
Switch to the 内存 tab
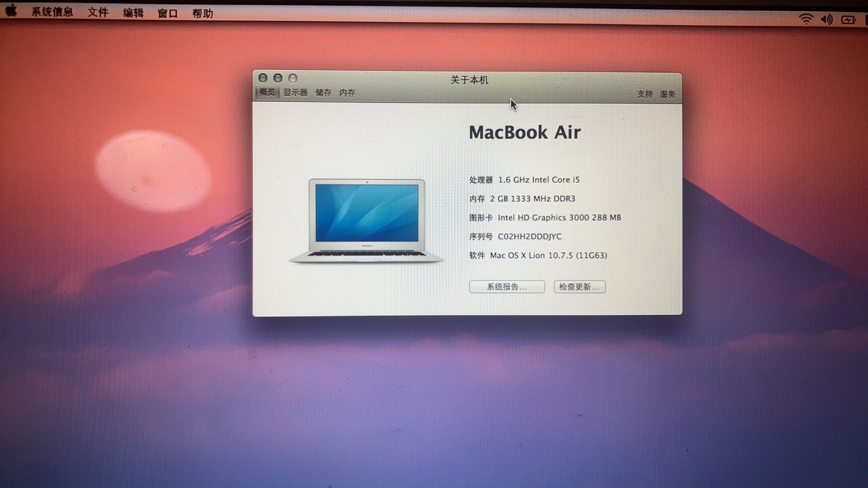tap(347, 93)
